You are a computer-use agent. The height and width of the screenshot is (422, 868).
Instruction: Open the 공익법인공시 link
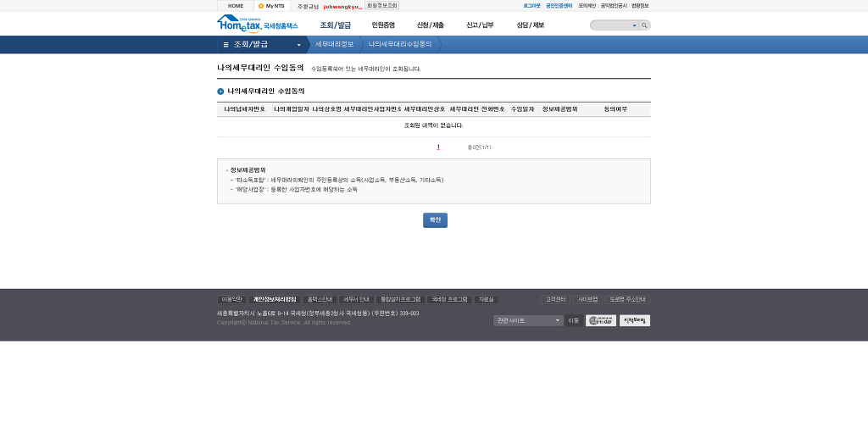[x=614, y=6]
